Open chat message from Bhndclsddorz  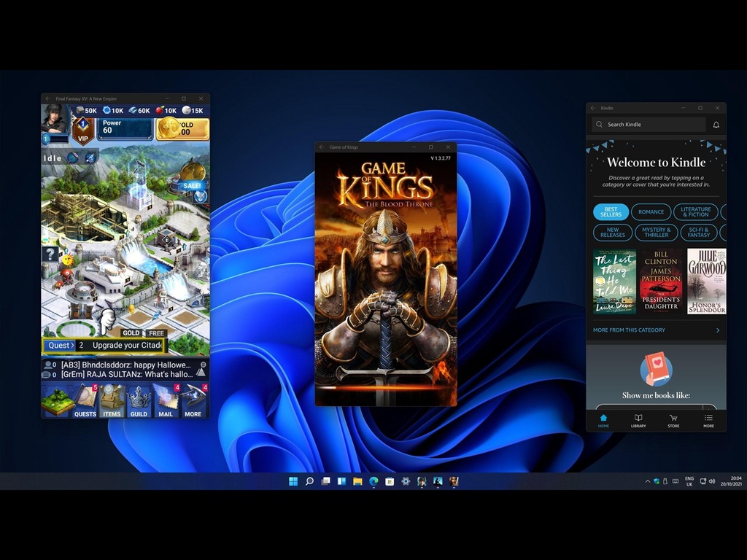coord(126,365)
